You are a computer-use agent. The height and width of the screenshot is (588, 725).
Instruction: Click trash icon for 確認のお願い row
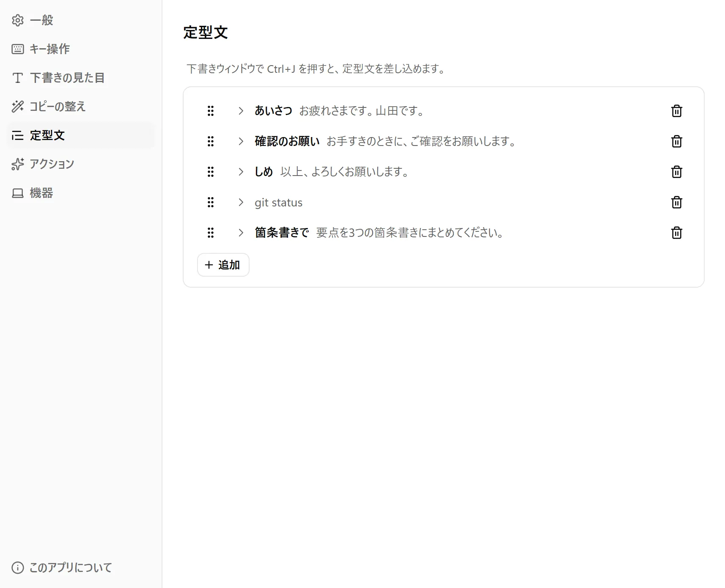(x=676, y=141)
